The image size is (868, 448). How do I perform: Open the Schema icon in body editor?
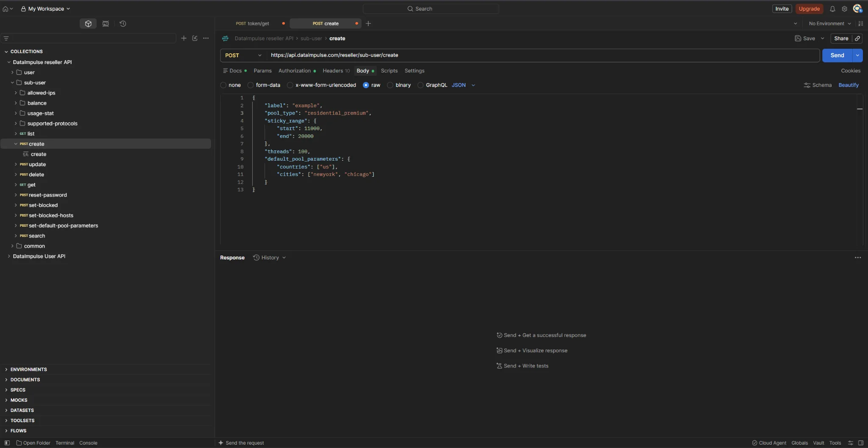(x=807, y=85)
